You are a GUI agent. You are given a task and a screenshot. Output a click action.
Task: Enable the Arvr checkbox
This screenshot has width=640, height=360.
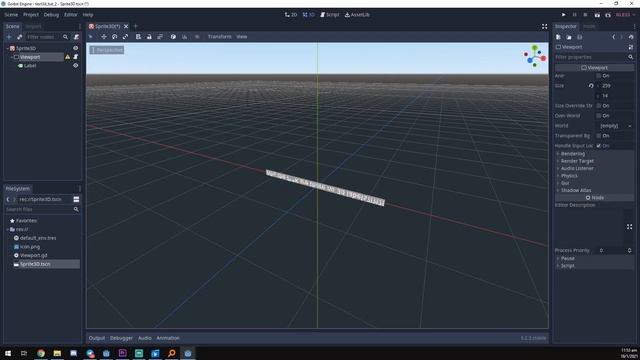coord(599,76)
